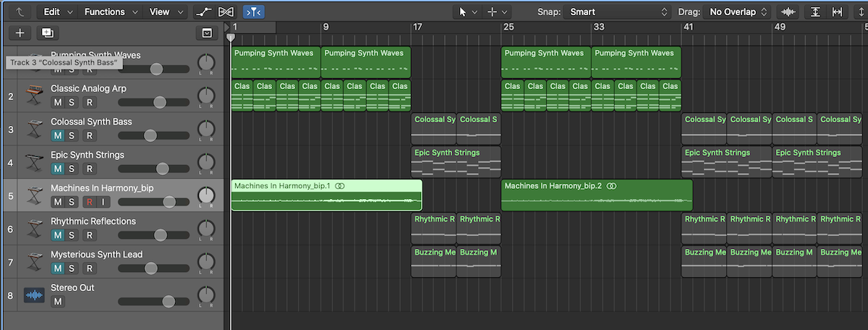Show the automation view button
The height and width of the screenshot is (330, 868).
(x=203, y=12)
